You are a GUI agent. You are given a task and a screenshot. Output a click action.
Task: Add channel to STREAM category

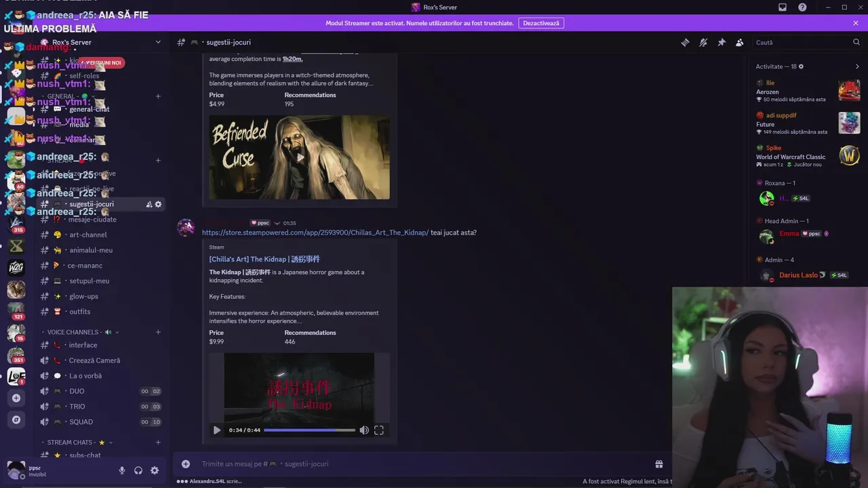(x=158, y=161)
